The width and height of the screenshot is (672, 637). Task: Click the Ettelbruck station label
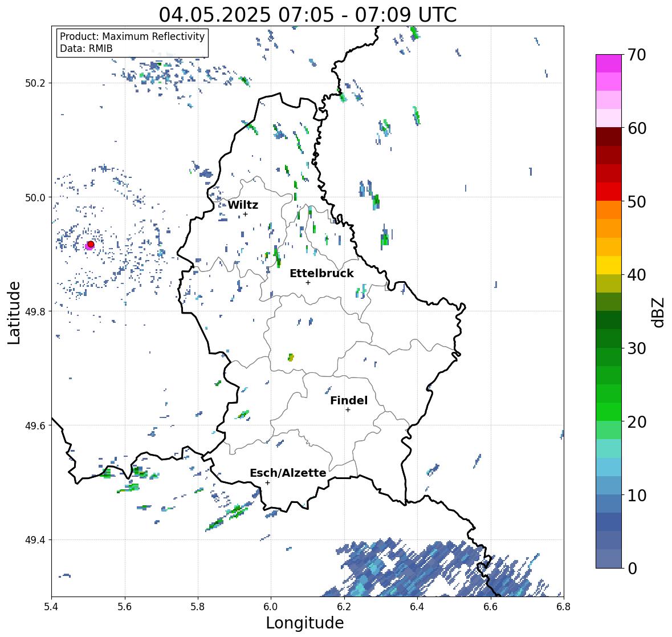coord(321,274)
